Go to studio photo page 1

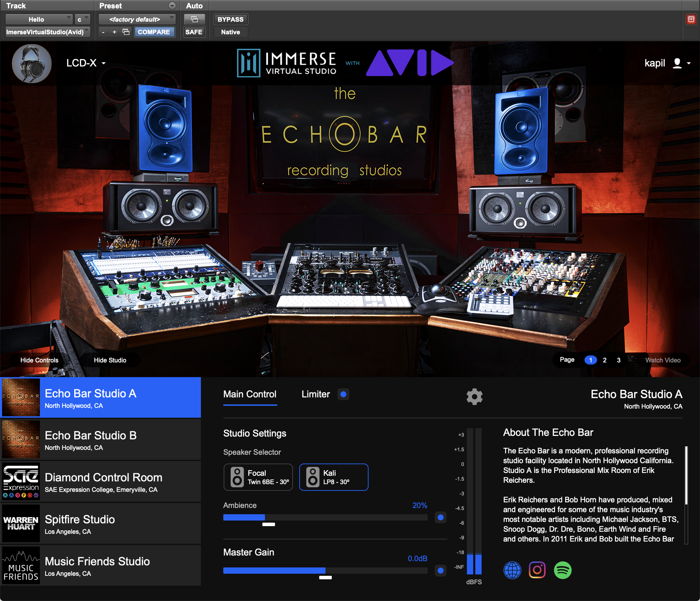click(x=590, y=360)
